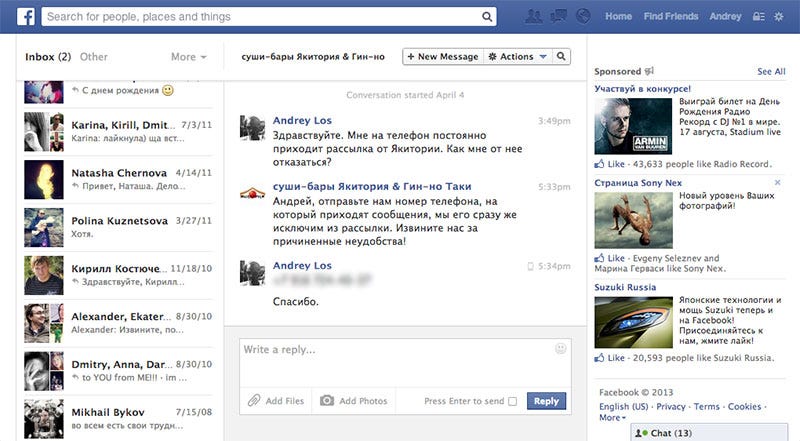Open Privacy footer link
Image resolution: width=800 pixels, height=441 pixels.
671,407
